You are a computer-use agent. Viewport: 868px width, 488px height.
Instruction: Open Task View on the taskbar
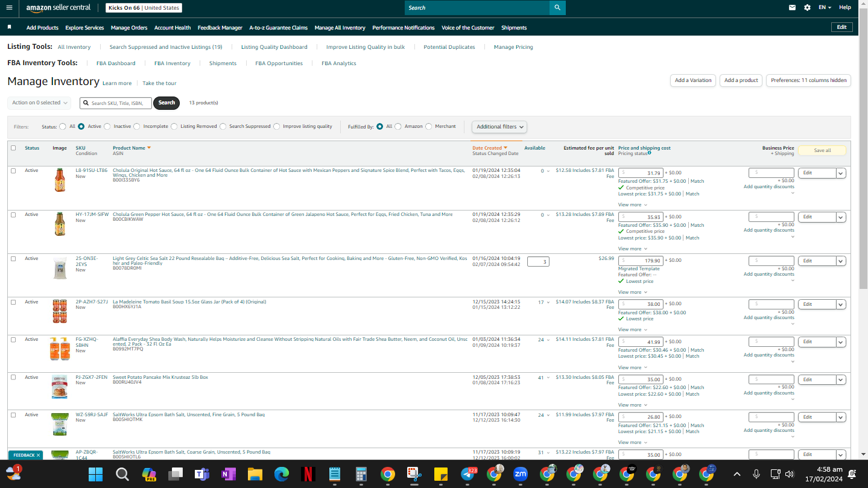click(176, 474)
